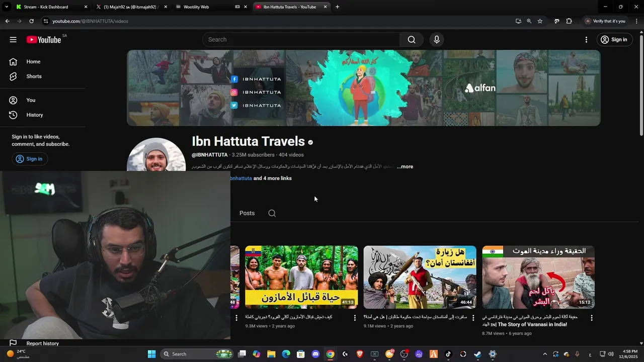
Task: Switch to the Stream - Kick Dashboard tab
Action: click(x=47, y=7)
